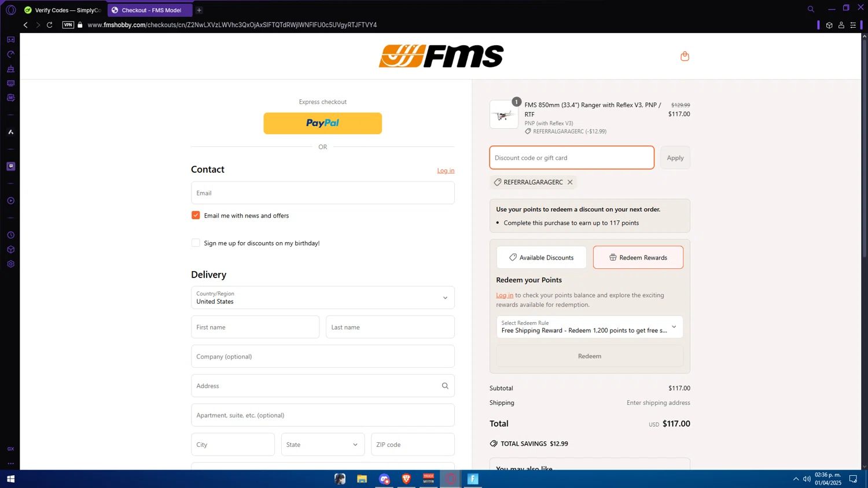Open Settings gear icon in sidebar
Screen dimensions: 868x488
(10, 264)
